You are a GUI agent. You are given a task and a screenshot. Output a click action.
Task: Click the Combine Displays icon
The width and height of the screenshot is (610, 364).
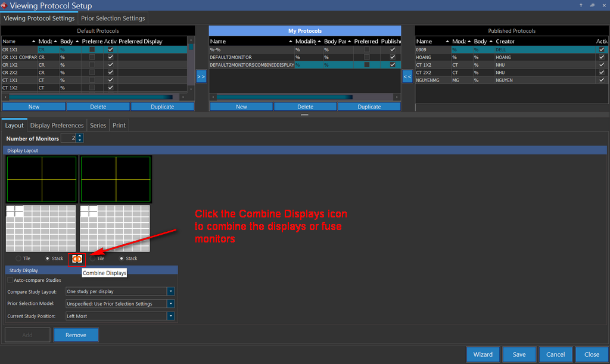point(77,259)
